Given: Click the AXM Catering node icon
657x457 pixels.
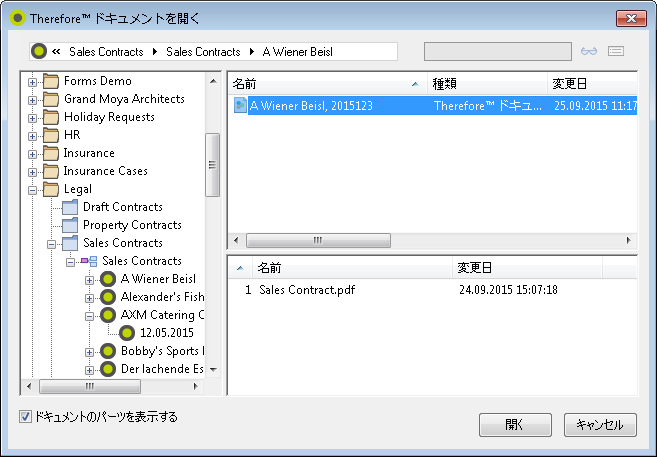Looking at the screenshot, I should 108,315.
